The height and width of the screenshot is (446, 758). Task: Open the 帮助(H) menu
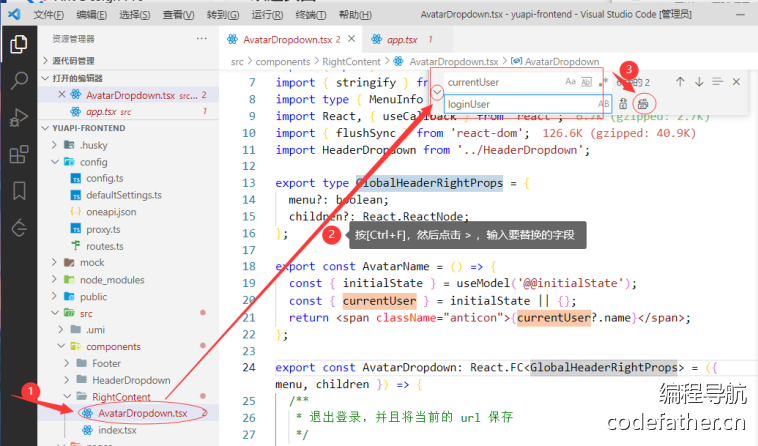355,14
